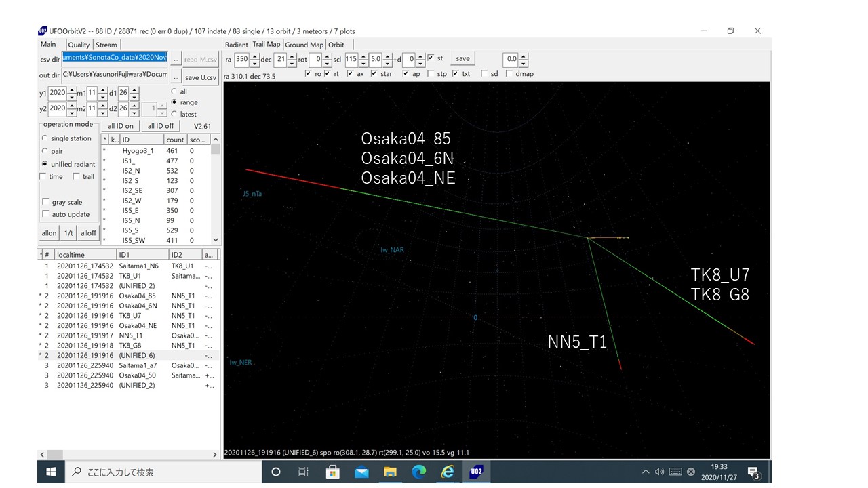Select the latest radio button
Image resolution: width=868 pixels, height=488 pixels.
[174, 114]
